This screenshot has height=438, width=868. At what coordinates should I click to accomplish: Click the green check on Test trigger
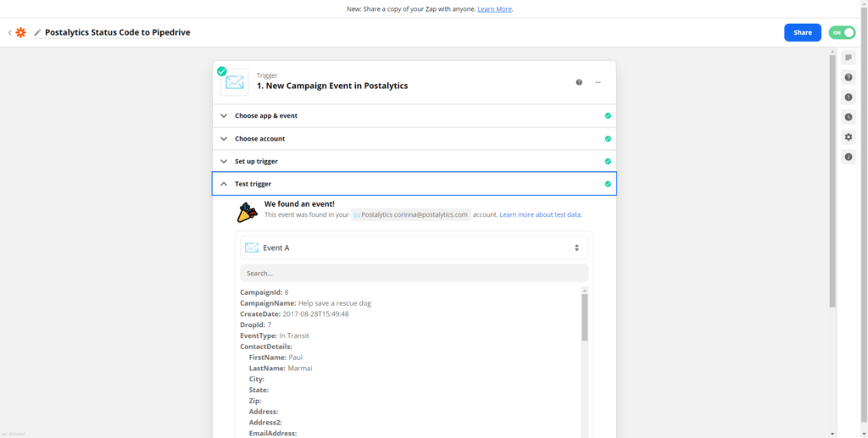tap(608, 184)
